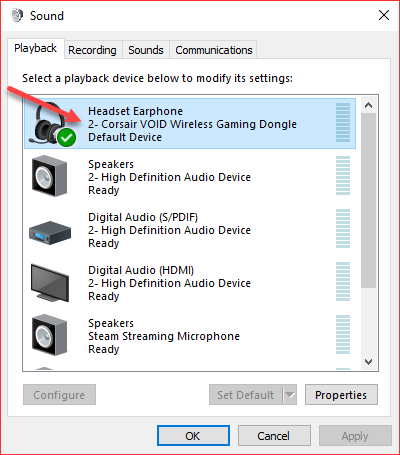Select the 'Steam Streaming Microphone' text
Image resolution: width=400 pixels, height=455 pixels.
click(164, 336)
